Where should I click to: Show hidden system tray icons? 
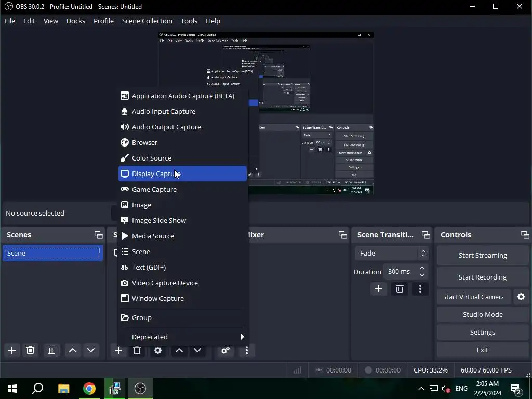tap(421, 389)
